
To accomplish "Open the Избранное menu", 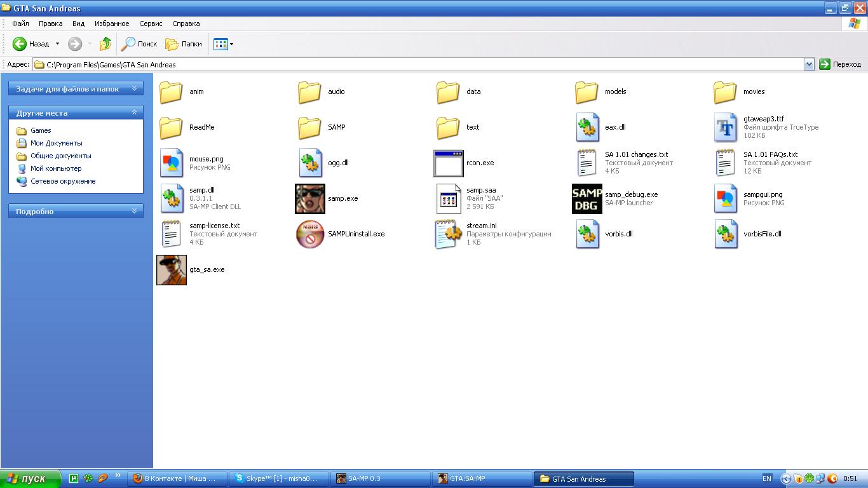I will tap(112, 24).
